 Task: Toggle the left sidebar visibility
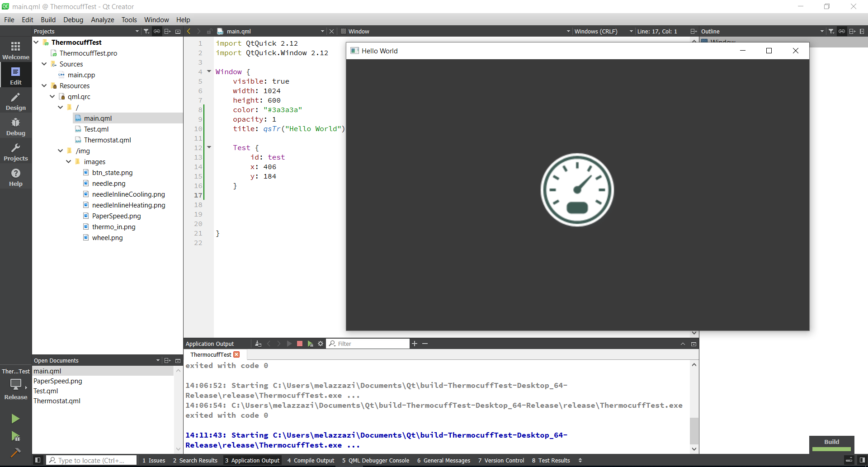point(38,460)
